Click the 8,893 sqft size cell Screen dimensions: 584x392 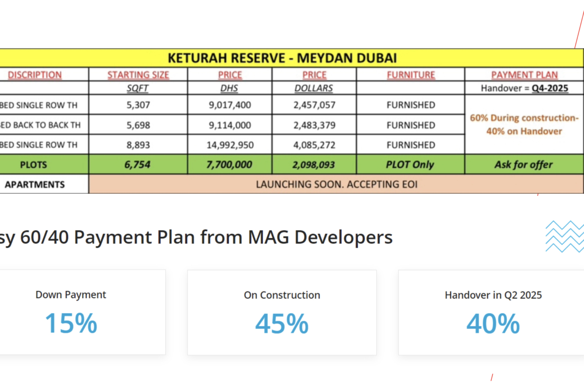pyautogui.click(x=138, y=145)
